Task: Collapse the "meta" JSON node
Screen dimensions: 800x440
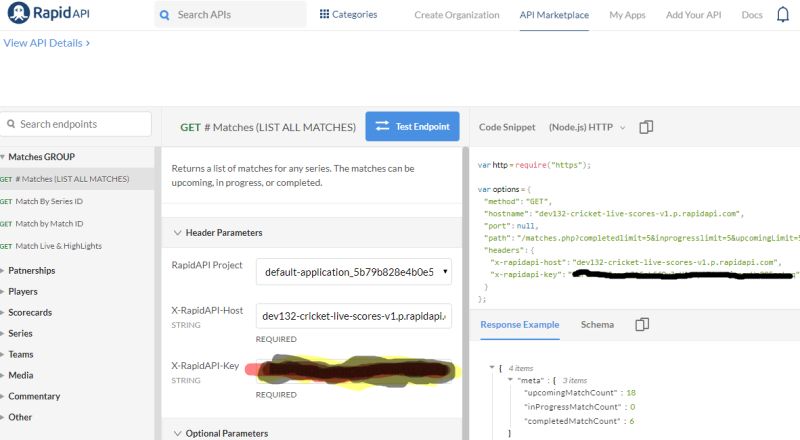Action: 510,380
